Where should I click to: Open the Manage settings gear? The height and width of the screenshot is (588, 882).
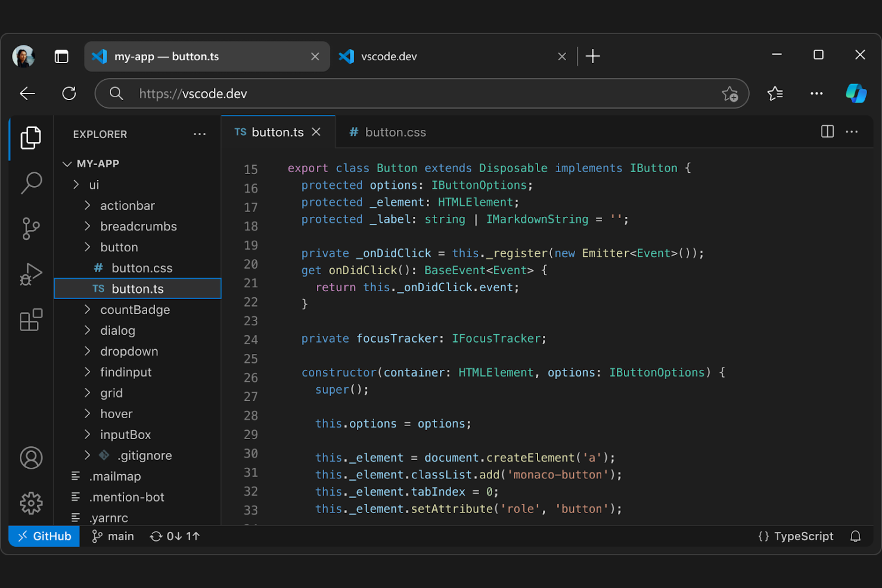31,503
